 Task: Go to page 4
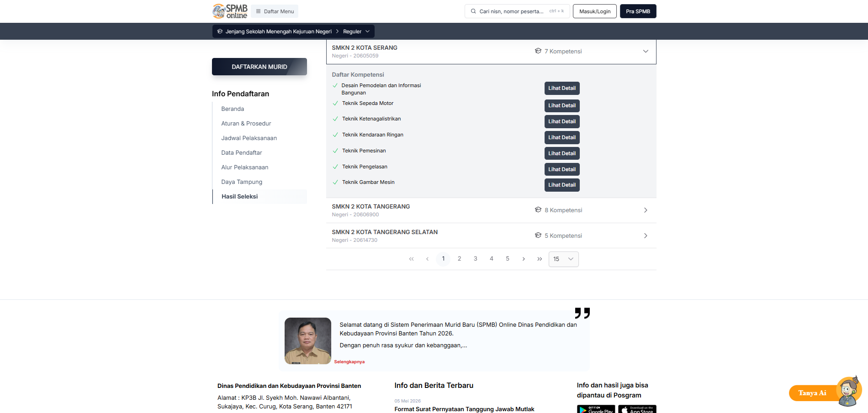(x=492, y=259)
